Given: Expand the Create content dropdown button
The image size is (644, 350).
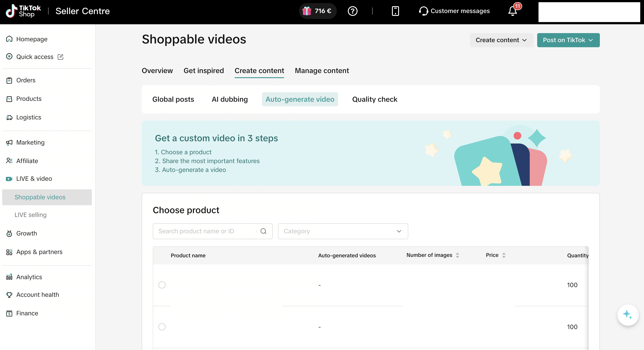Looking at the screenshot, I should pyautogui.click(x=501, y=40).
